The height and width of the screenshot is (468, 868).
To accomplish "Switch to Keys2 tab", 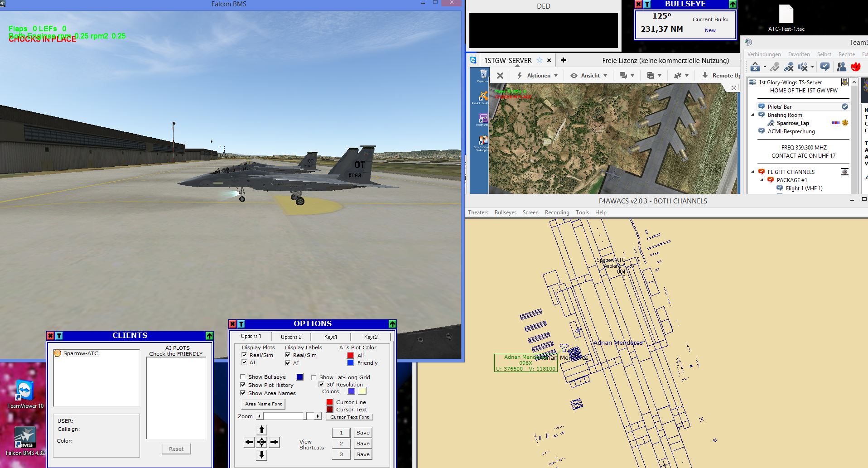I will point(371,337).
